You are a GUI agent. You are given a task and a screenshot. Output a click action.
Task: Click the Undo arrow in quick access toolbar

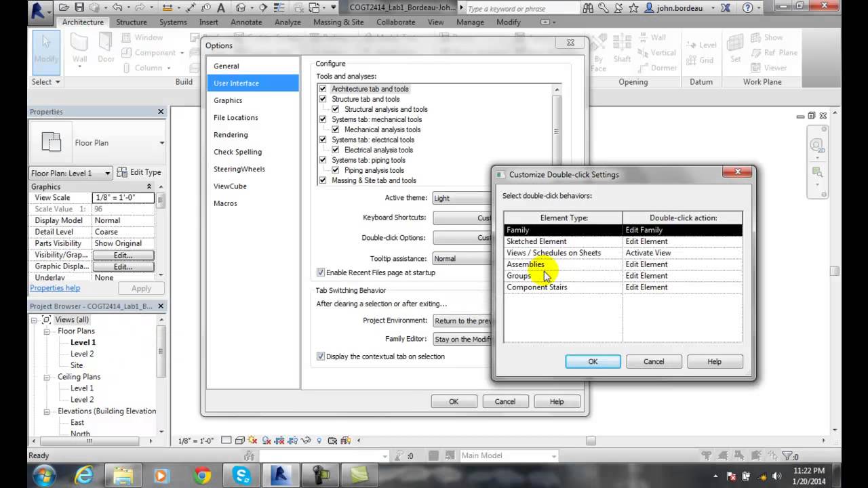click(117, 8)
